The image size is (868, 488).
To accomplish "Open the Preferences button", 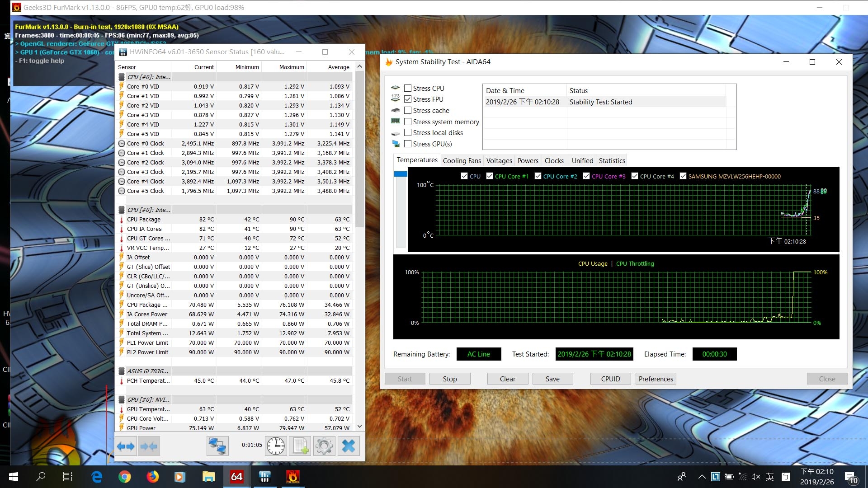I will click(x=656, y=379).
